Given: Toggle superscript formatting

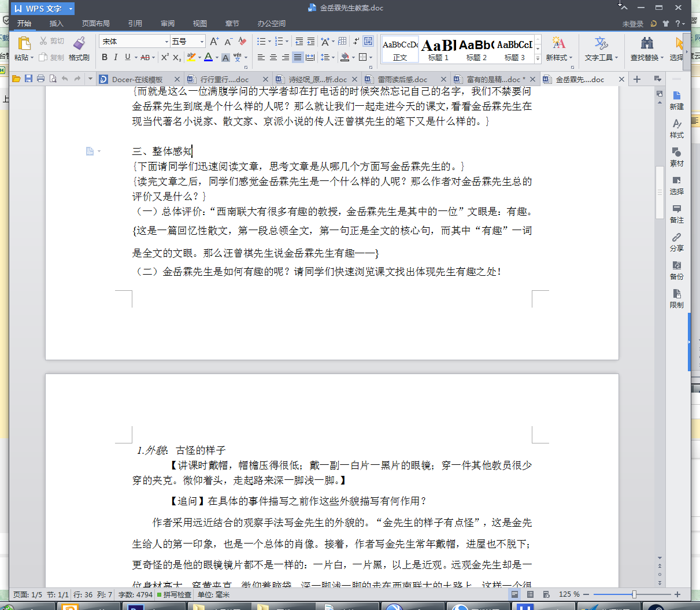Looking at the screenshot, I should click(165, 57).
